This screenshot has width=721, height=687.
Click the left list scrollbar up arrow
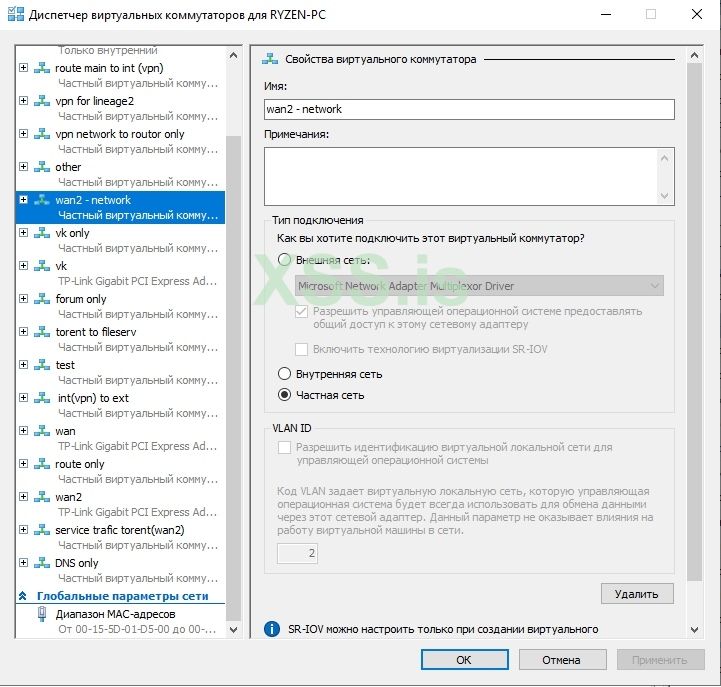(234, 55)
